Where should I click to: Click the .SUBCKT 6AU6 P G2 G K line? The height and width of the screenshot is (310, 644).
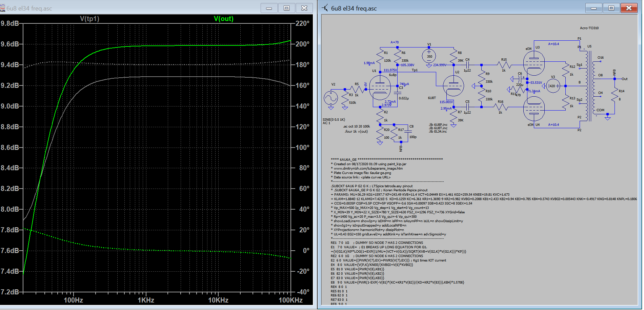371,186
